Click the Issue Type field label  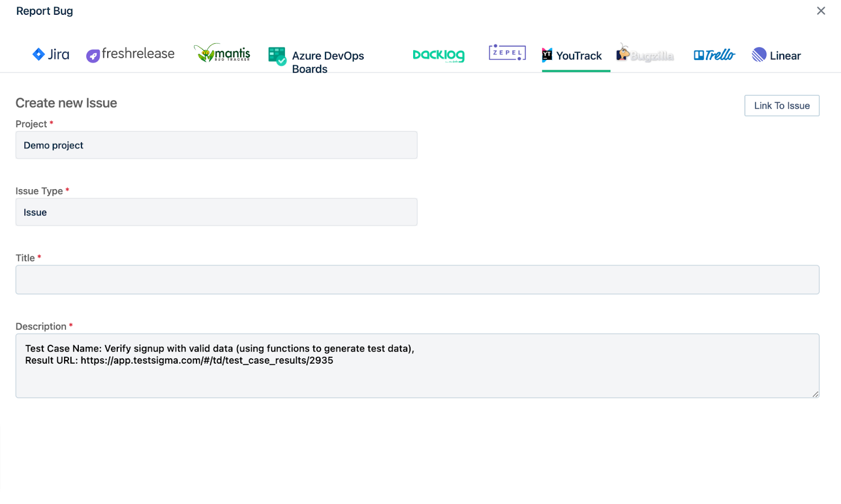click(x=39, y=191)
